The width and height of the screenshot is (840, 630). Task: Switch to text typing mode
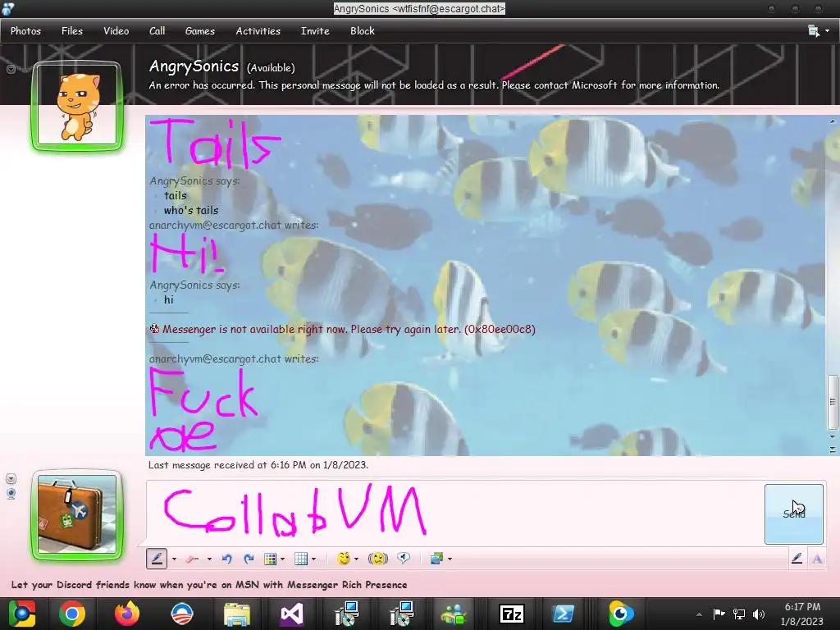pyautogui.click(x=817, y=559)
